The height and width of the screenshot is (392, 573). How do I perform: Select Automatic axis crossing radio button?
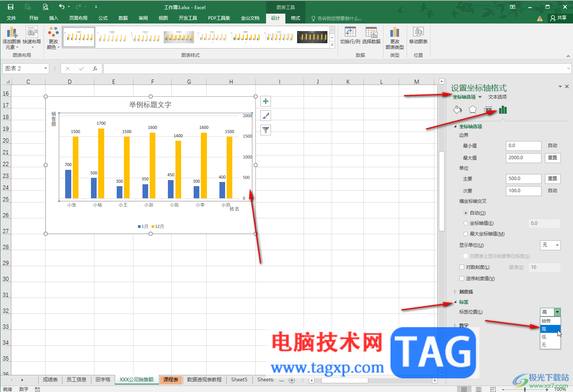(466, 213)
